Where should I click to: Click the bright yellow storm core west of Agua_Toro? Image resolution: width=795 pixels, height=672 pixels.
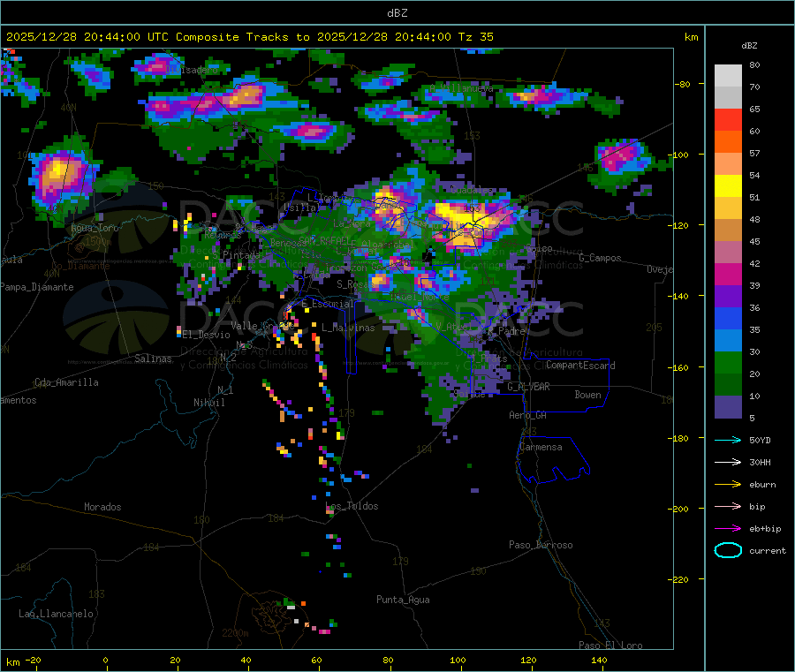57,170
